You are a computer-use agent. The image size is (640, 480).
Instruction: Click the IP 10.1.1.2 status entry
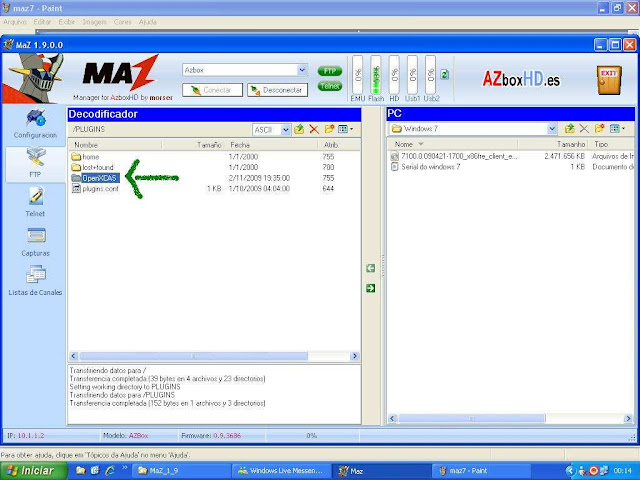[26, 436]
